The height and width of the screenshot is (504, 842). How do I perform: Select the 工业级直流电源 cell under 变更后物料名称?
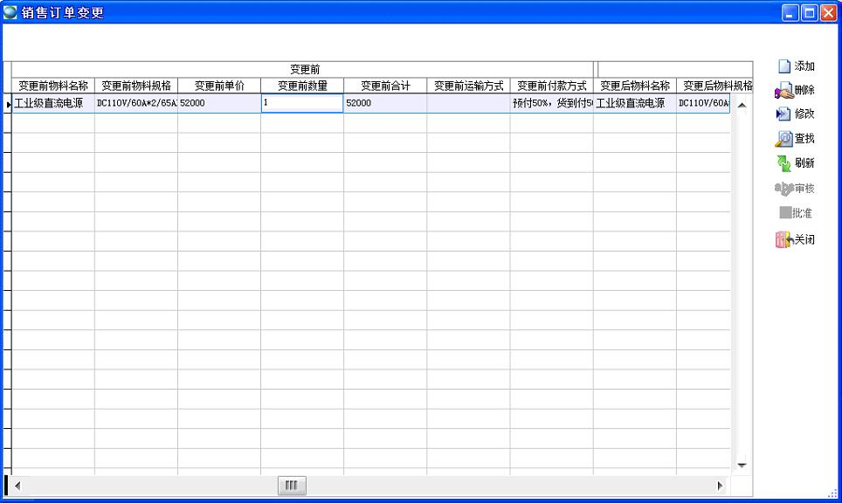coord(634,103)
